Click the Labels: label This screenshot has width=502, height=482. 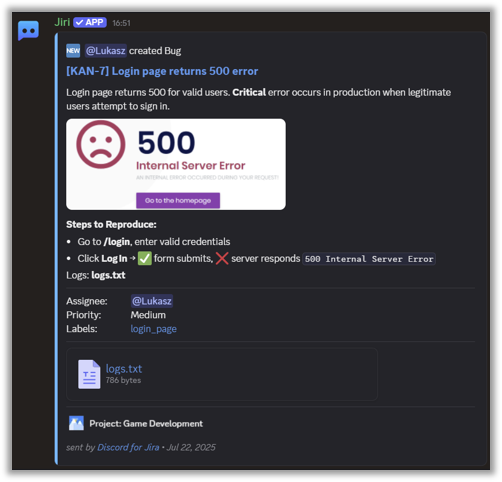click(82, 329)
